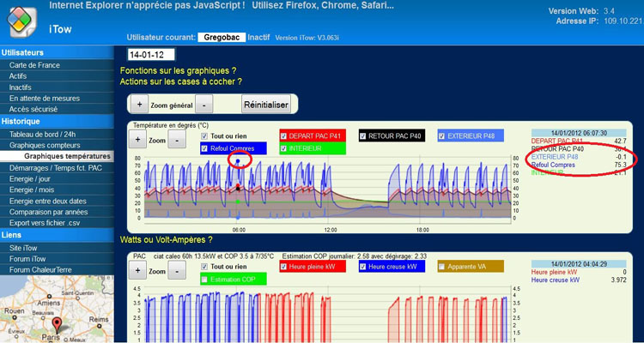The height and width of the screenshot is (343, 644).
Task: Enable the Estimation COP checkbox
Action: click(204, 279)
